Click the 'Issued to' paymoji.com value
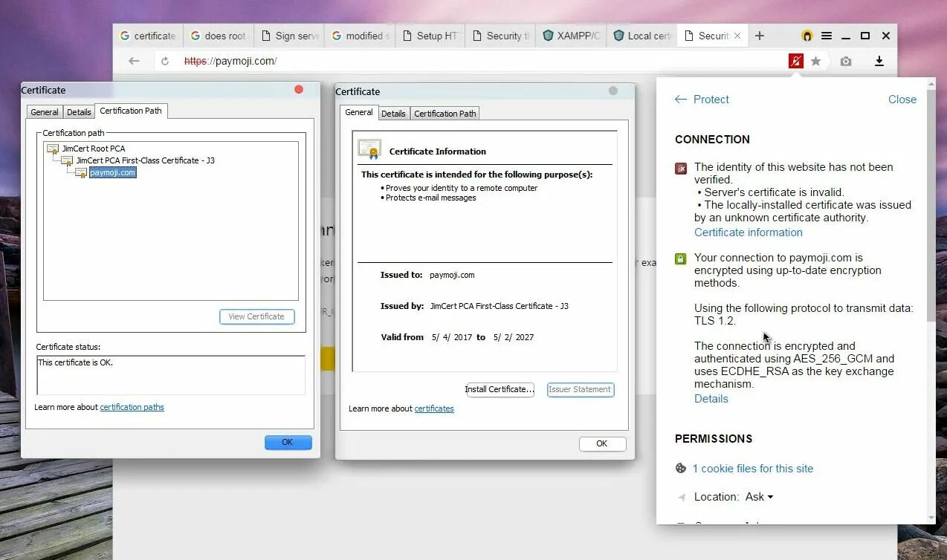 pos(452,275)
